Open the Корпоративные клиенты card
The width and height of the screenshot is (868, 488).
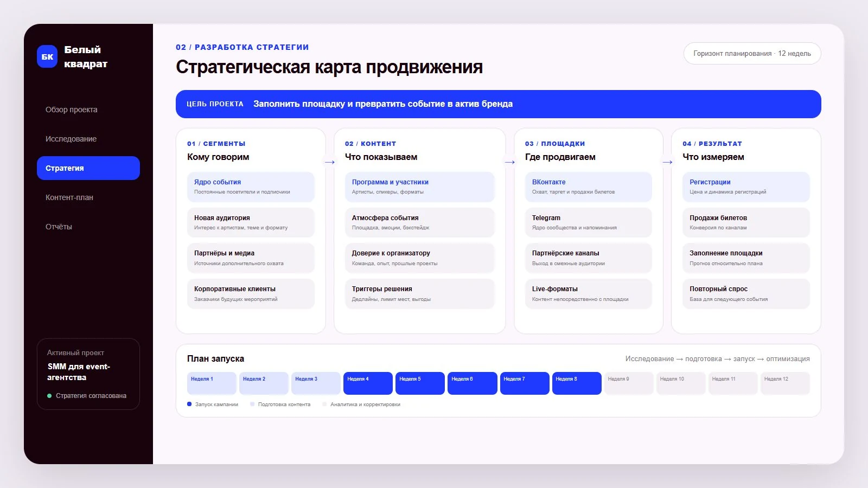click(x=251, y=294)
